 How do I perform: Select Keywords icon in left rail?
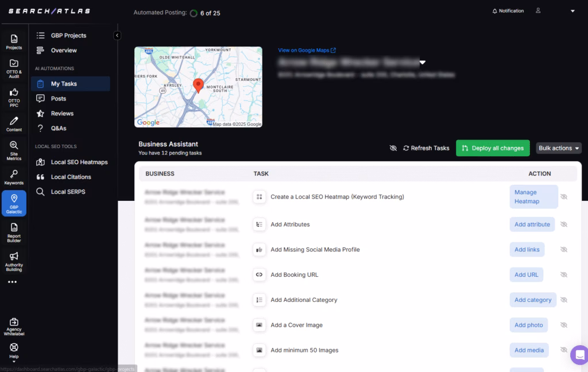click(x=14, y=177)
